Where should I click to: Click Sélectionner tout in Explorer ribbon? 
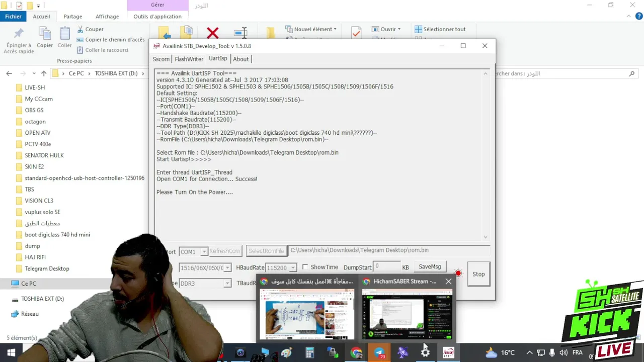(440, 29)
